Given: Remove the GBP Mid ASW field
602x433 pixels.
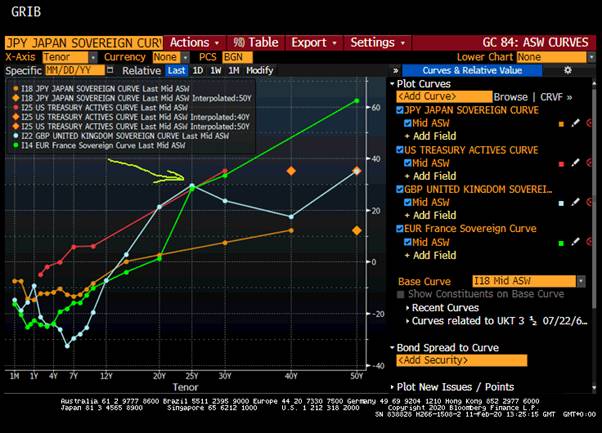Looking at the screenshot, I should tap(589, 202).
